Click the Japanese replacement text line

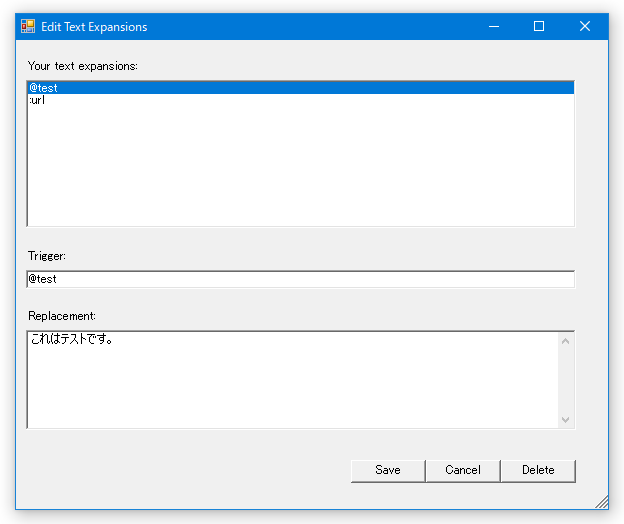click(72, 339)
